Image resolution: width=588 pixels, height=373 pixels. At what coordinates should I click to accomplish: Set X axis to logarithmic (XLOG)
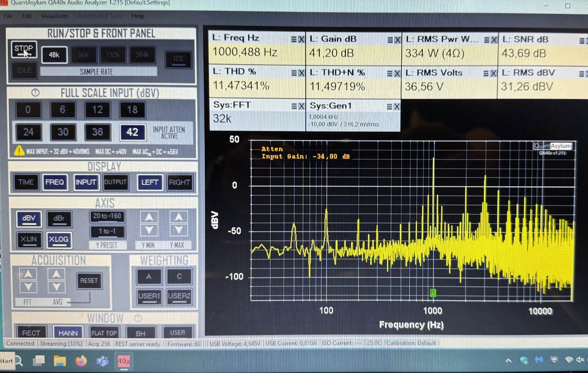(59, 240)
